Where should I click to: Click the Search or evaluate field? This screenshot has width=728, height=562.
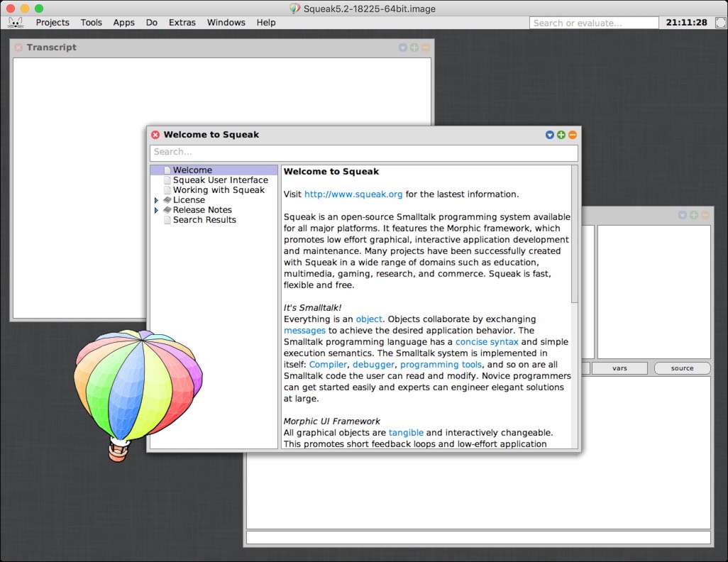click(593, 23)
